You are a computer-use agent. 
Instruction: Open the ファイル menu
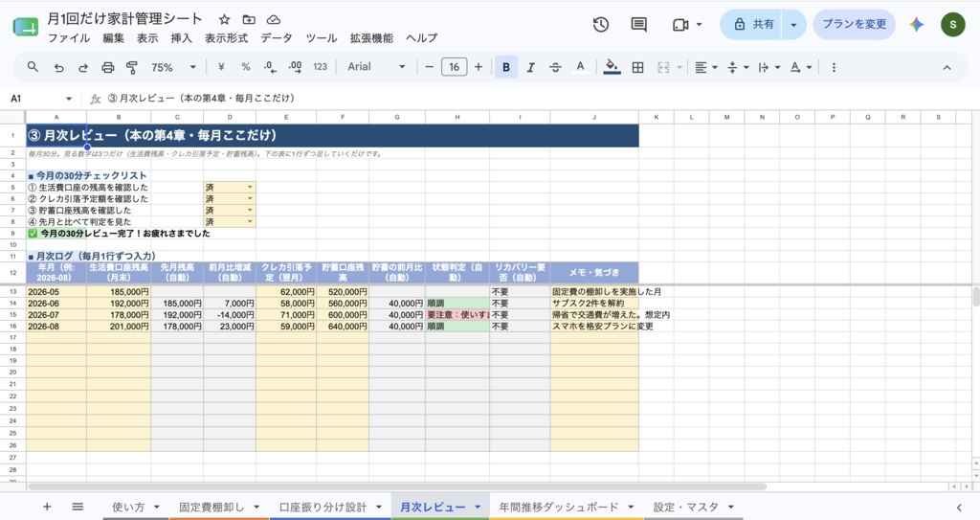(x=69, y=38)
